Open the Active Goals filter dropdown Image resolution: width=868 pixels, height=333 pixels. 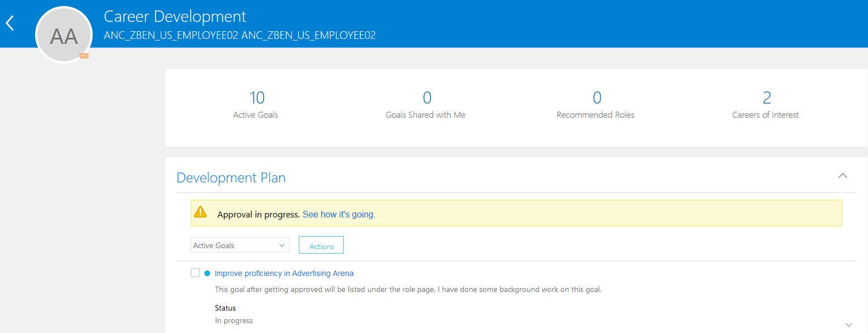point(240,245)
